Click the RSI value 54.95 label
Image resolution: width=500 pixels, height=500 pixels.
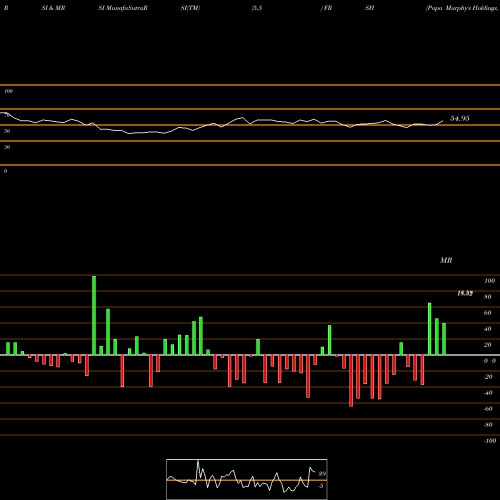[460, 118]
